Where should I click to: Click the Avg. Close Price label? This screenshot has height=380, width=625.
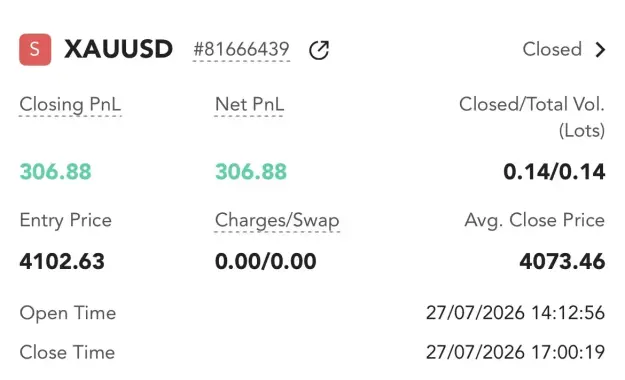click(x=535, y=221)
